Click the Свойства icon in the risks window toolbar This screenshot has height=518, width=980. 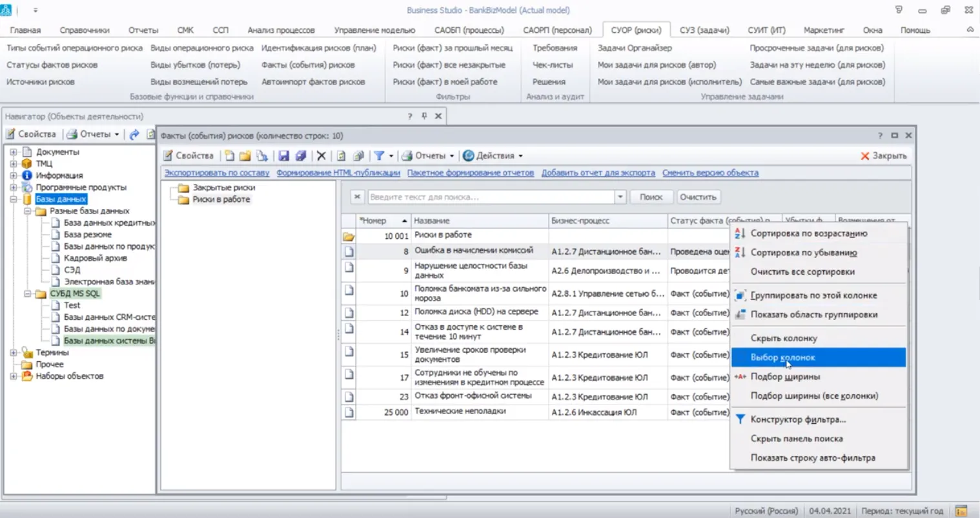[x=168, y=155]
